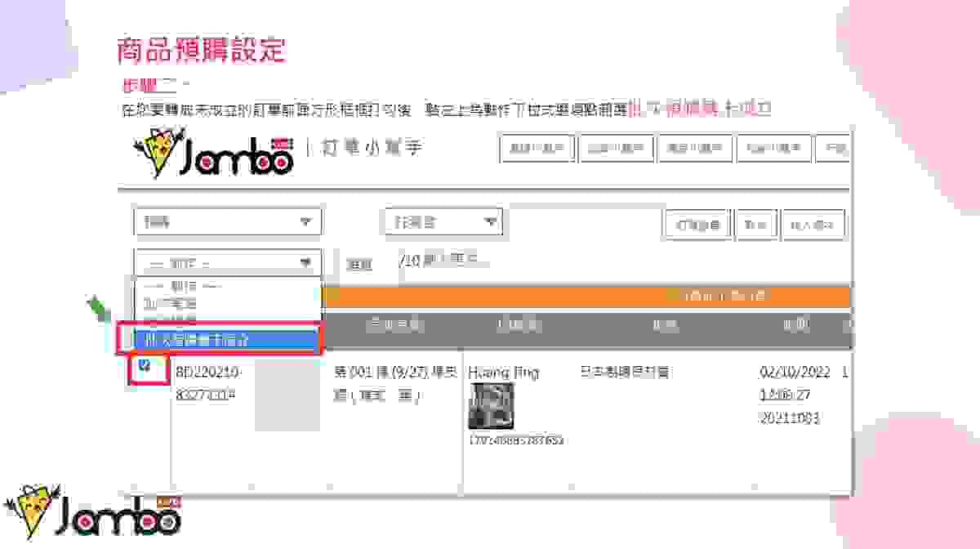Click the Jambo logo in the 訂單小幫手 header
The height and width of the screenshot is (549, 980).
[214, 152]
